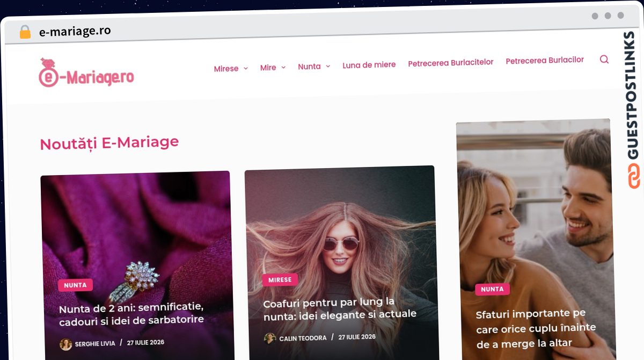Screen dimensions: 644x360
Task: Click date under Serghie Livia's article
Action: click(145, 343)
